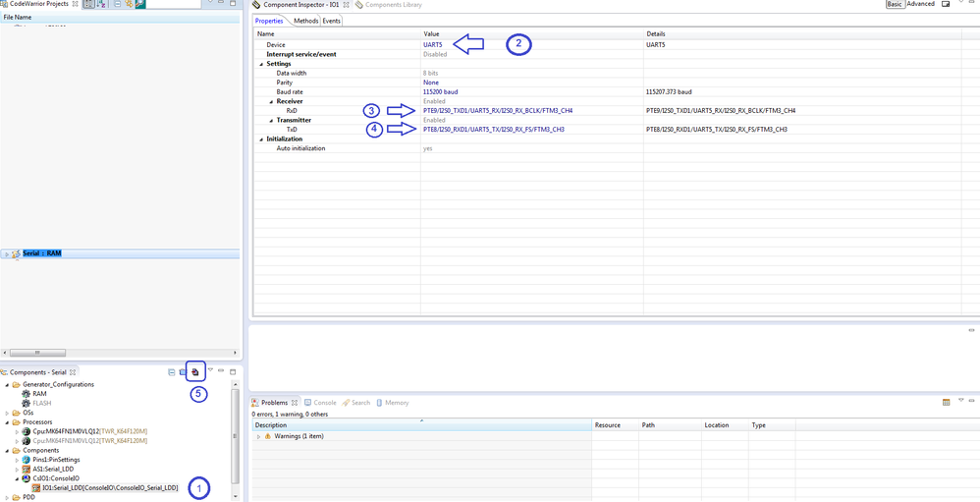Expand the Pins1:PinSettings component

(17, 460)
